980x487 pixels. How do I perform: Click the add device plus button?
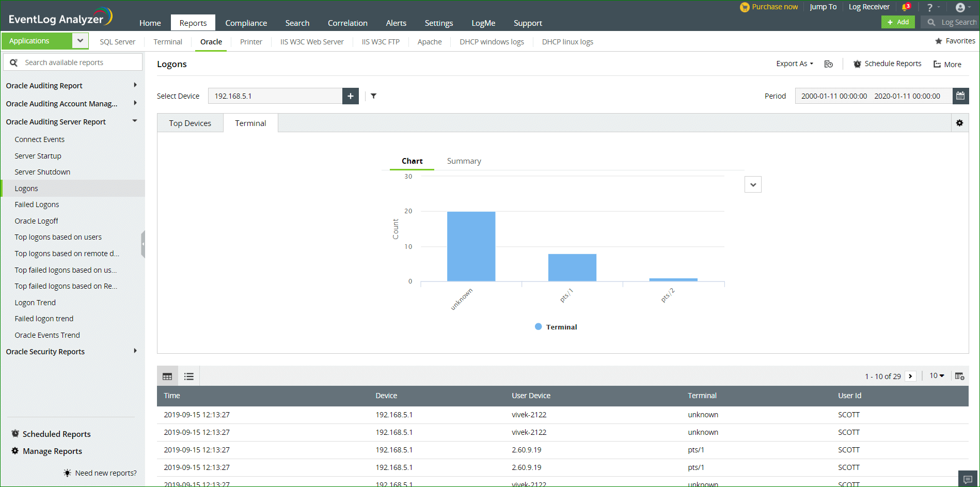pyautogui.click(x=351, y=96)
